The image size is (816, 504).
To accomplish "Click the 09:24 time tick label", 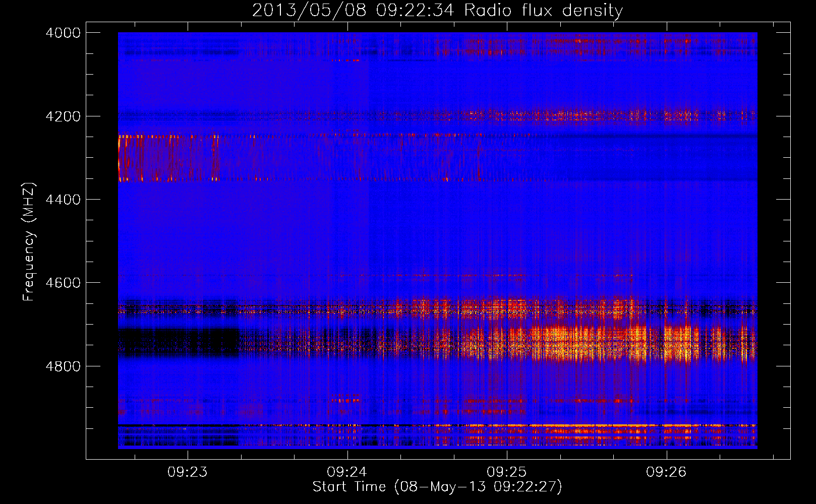I will click(x=347, y=472).
